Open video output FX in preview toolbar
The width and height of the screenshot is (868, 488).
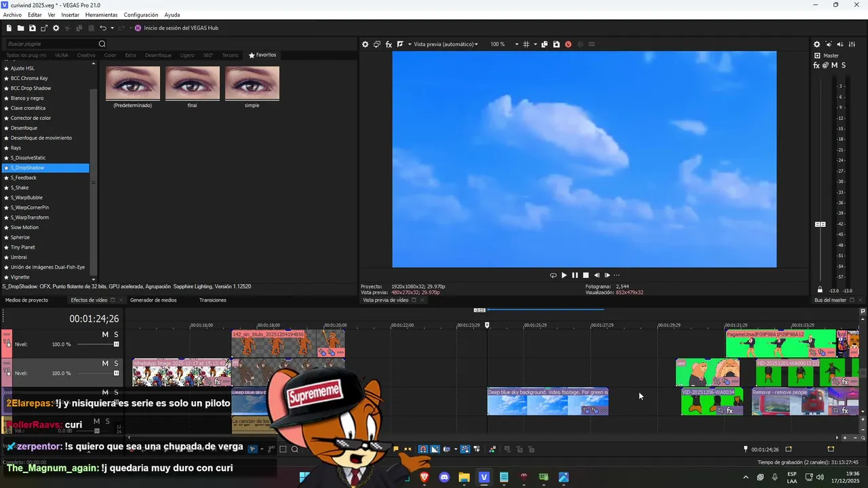(x=389, y=44)
